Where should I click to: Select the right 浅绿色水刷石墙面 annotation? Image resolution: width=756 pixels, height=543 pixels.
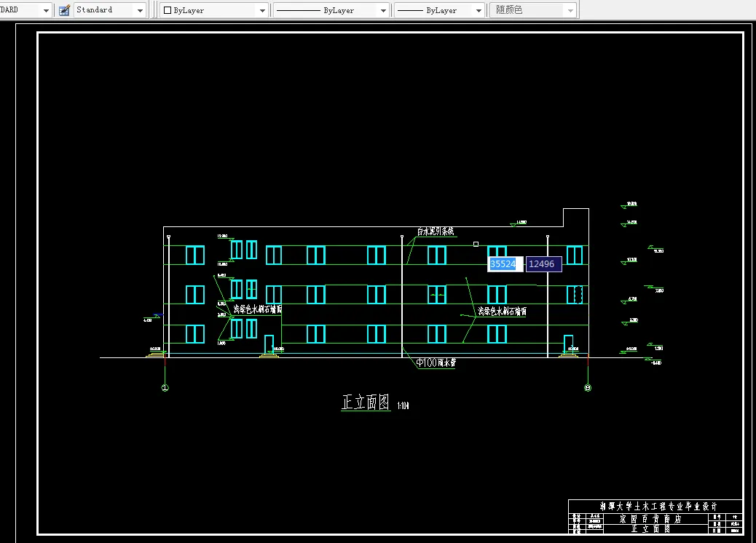click(502, 312)
